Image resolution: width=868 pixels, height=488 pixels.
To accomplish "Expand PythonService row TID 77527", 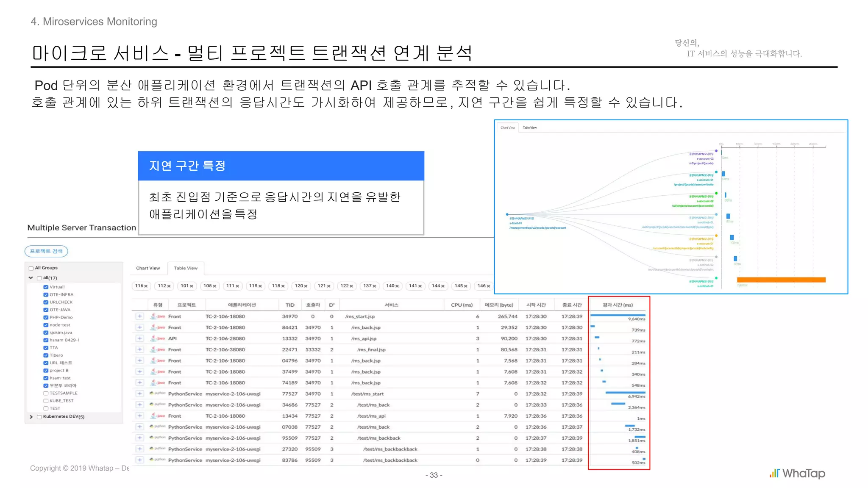I will [x=139, y=394].
